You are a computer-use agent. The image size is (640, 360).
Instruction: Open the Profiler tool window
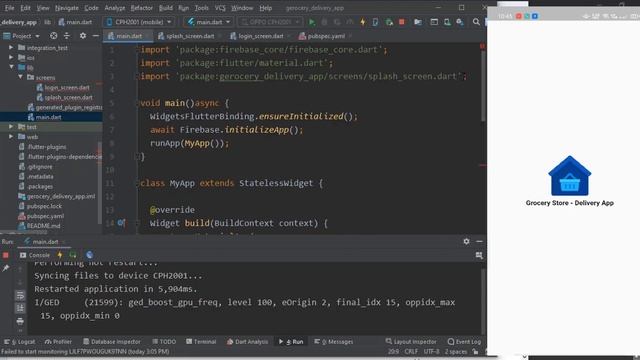pyautogui.click(x=58, y=342)
